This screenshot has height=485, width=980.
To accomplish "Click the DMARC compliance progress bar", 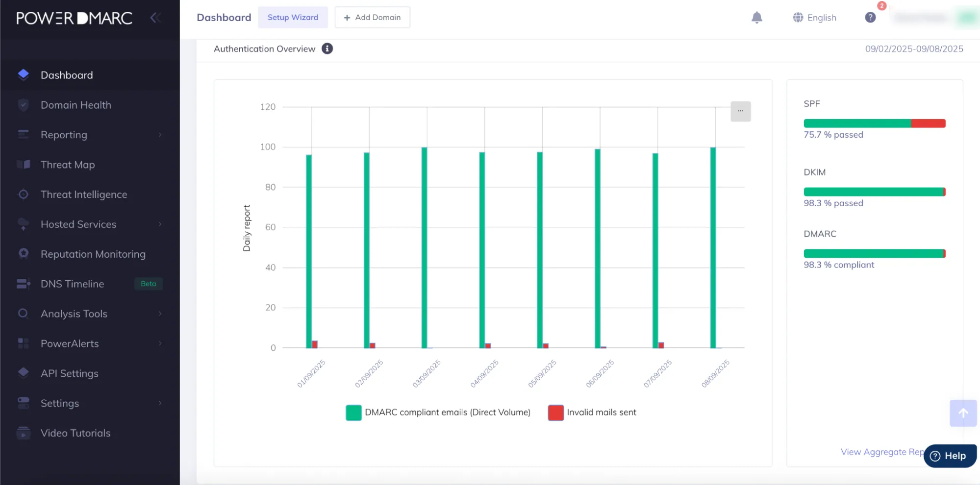I will pos(875,254).
